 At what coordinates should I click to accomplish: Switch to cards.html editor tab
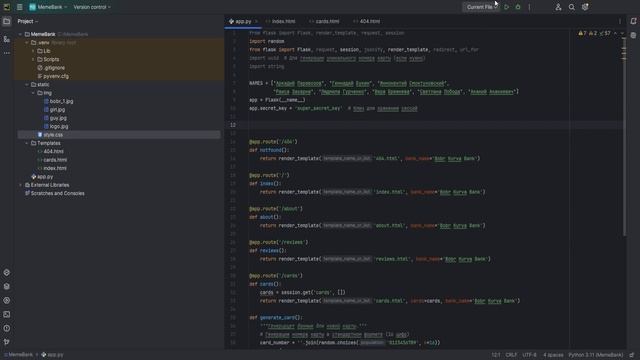[x=324, y=21]
